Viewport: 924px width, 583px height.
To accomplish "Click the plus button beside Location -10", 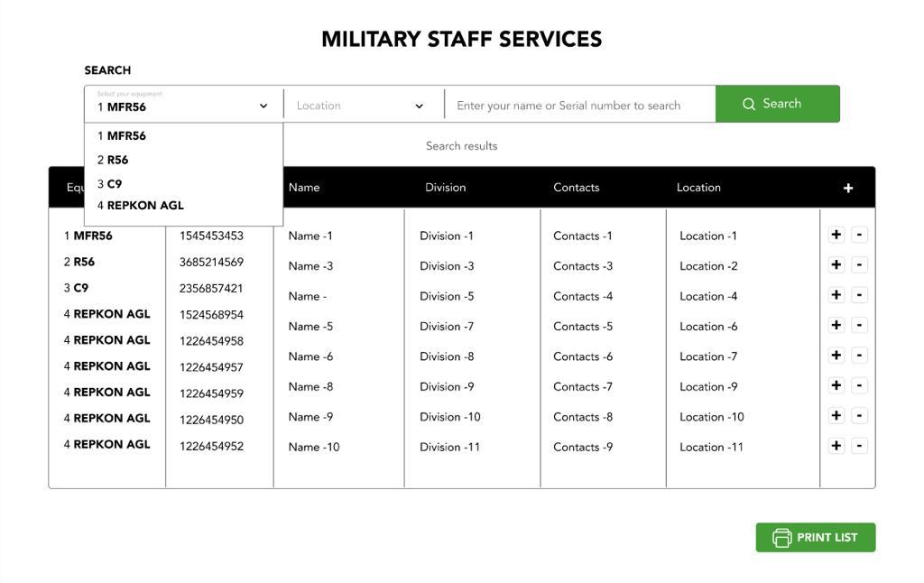I will [x=836, y=415].
